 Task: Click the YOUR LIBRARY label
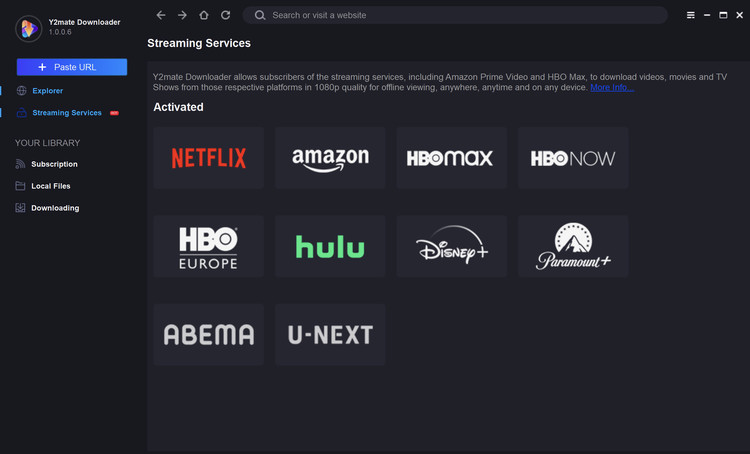click(47, 143)
